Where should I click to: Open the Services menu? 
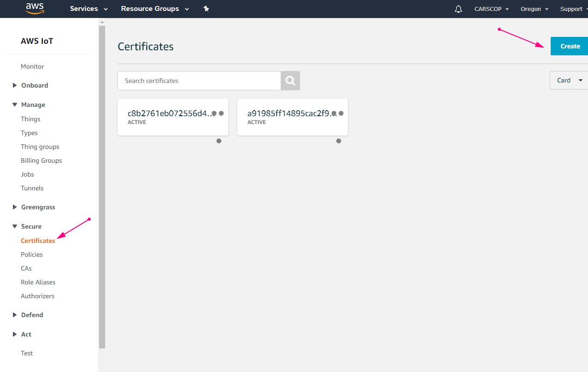(89, 9)
